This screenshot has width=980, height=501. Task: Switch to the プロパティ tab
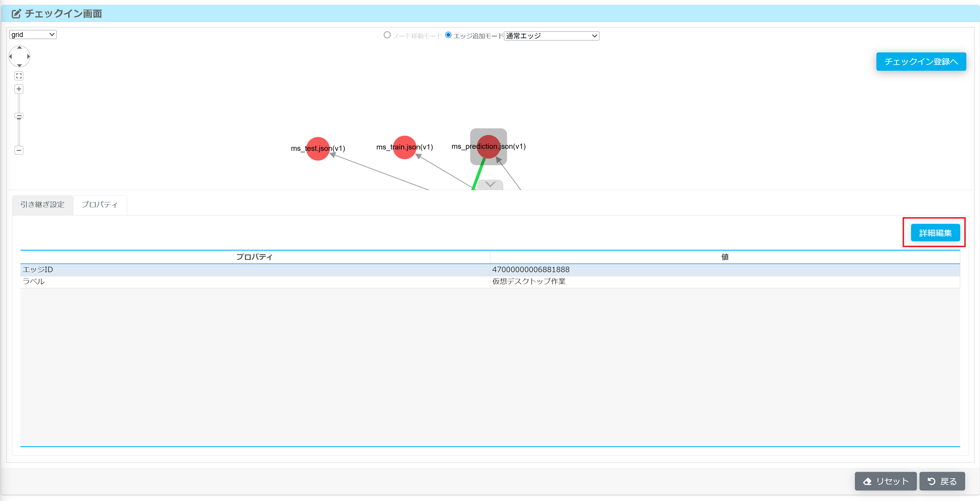pos(100,205)
